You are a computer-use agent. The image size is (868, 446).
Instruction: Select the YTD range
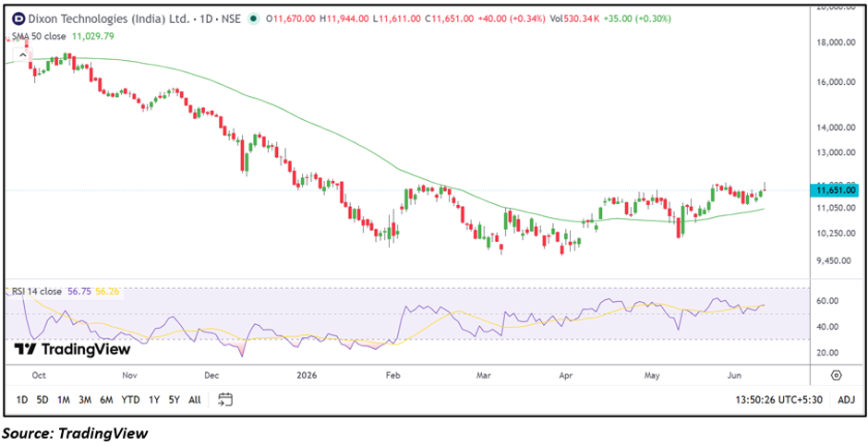point(130,399)
